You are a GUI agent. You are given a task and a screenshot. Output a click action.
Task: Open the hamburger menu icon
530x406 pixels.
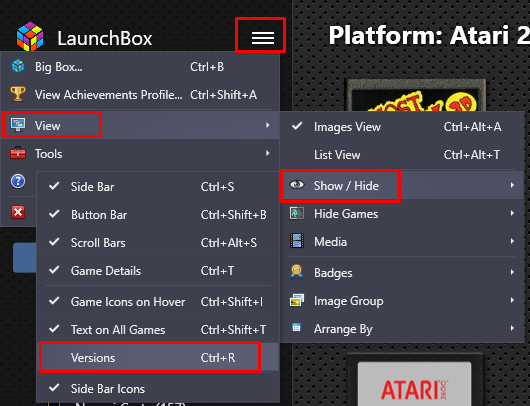coord(263,38)
